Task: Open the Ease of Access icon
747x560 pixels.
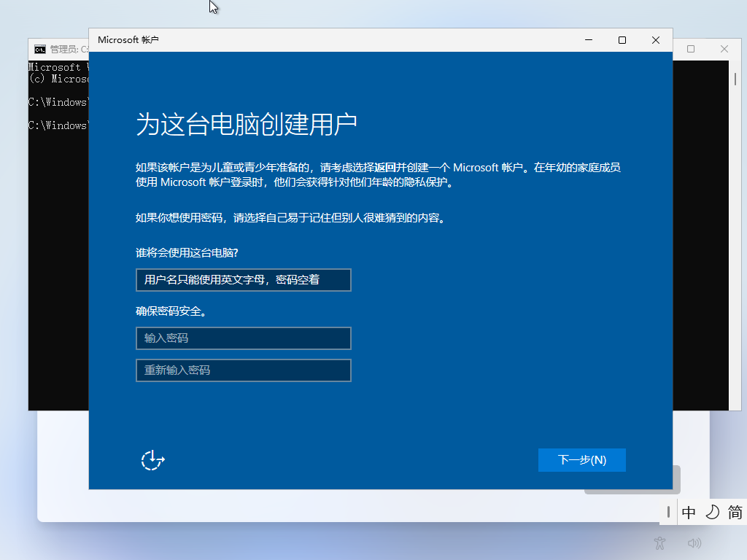Action: (x=659, y=543)
